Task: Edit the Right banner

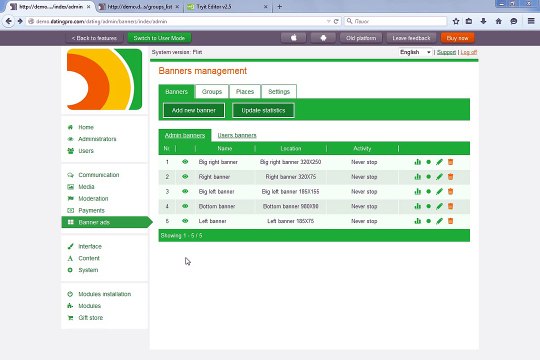Action: click(x=439, y=177)
